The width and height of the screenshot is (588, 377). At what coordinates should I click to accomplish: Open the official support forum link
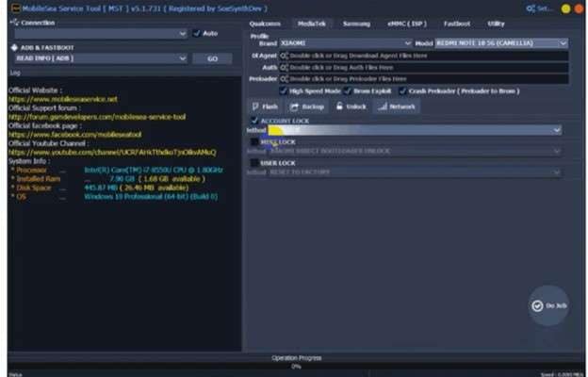point(97,117)
